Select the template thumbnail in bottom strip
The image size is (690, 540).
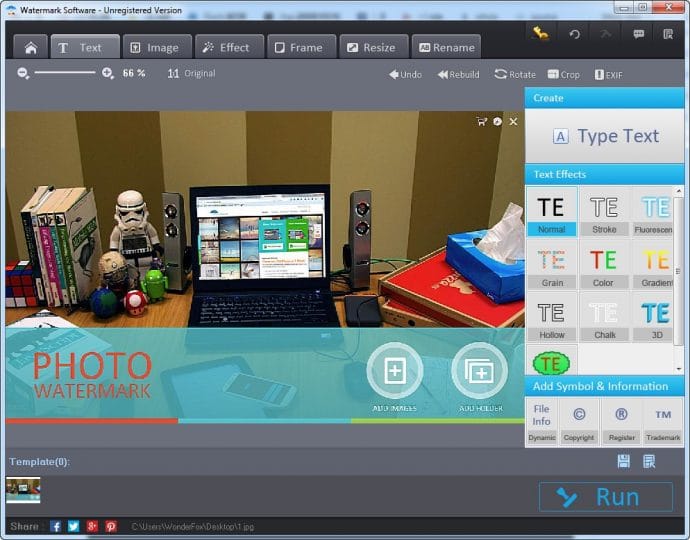tap(23, 489)
